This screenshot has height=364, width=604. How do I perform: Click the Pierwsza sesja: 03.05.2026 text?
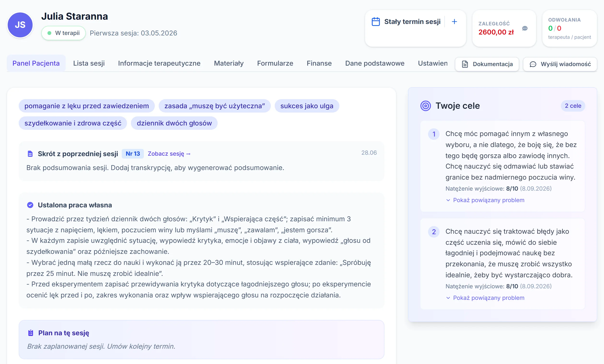point(133,33)
